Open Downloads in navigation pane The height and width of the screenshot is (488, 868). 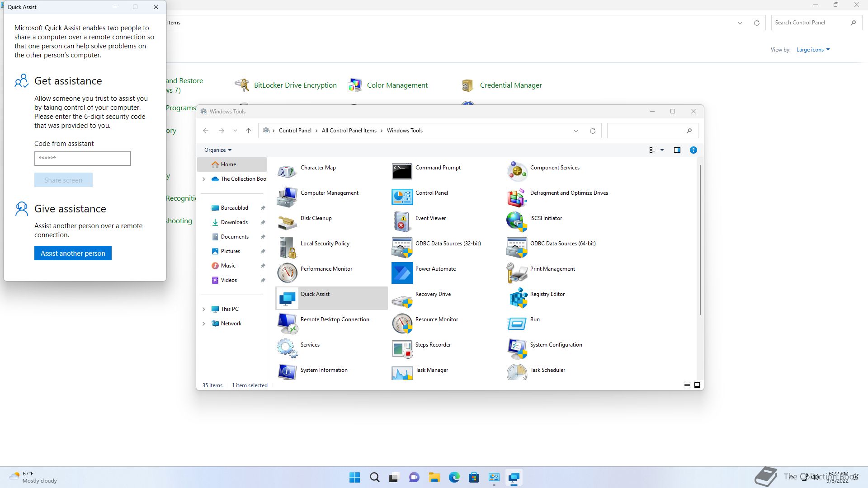pos(234,222)
